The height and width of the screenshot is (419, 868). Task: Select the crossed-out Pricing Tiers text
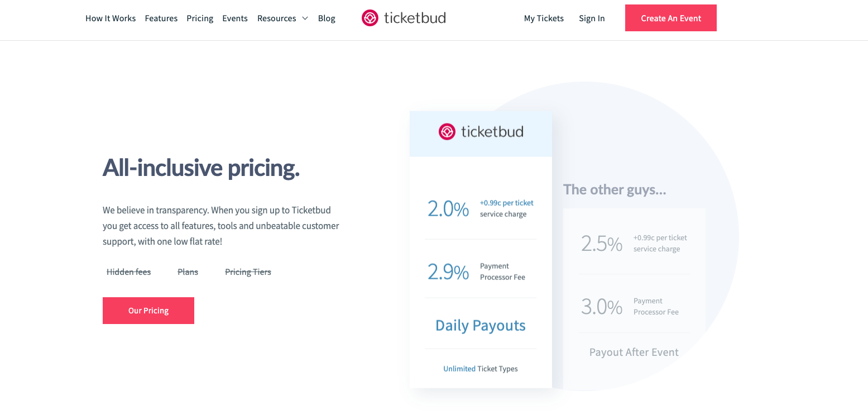coord(247,272)
